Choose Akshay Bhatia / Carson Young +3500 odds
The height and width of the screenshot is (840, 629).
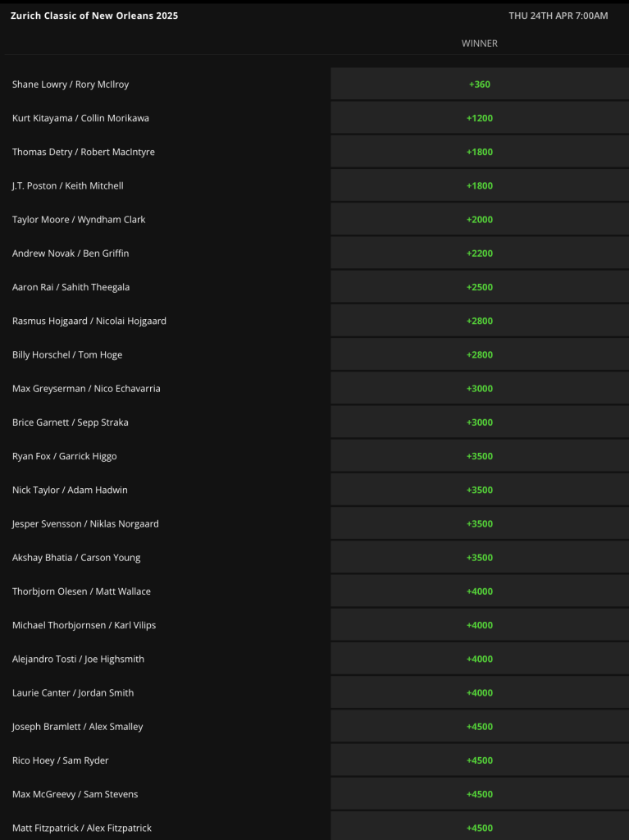tap(480, 557)
